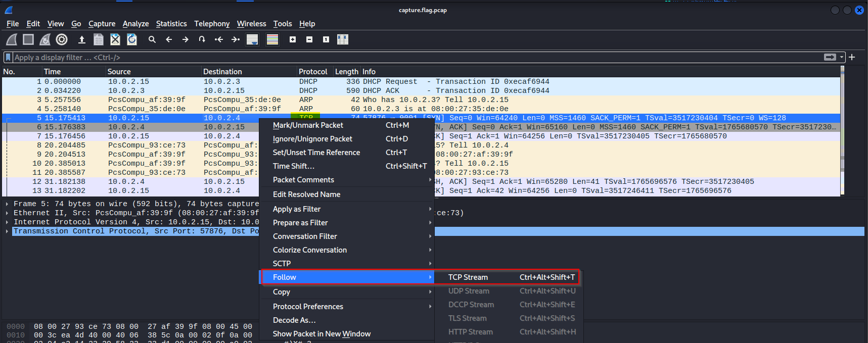Open the Telephony menu
868x343 pixels.
tap(212, 24)
